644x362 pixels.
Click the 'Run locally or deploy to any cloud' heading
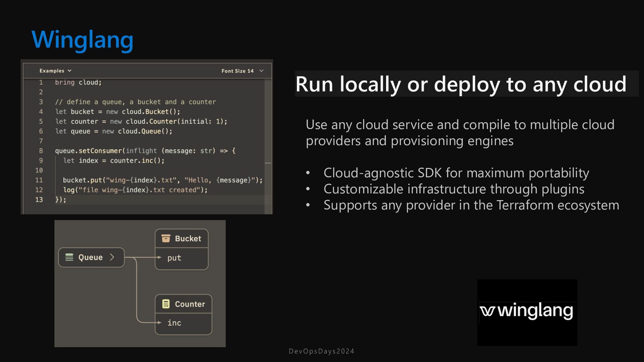(461, 84)
